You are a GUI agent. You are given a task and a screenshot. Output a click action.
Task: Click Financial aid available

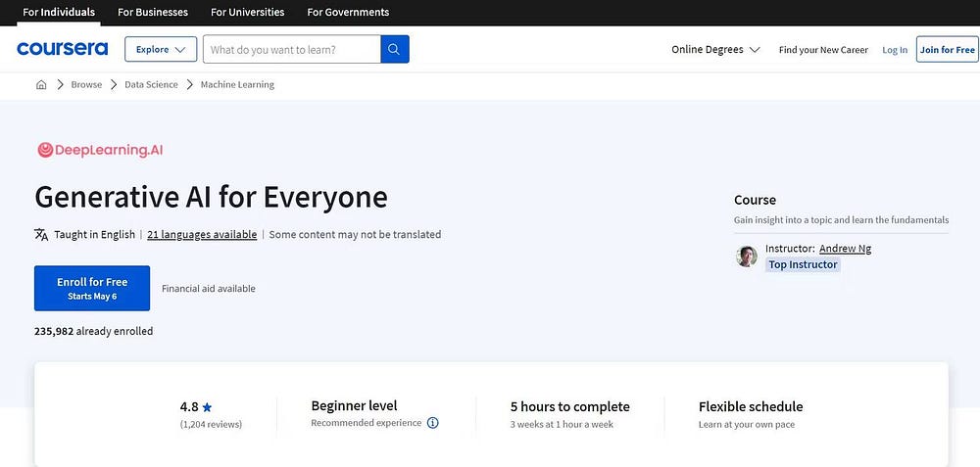[209, 289]
